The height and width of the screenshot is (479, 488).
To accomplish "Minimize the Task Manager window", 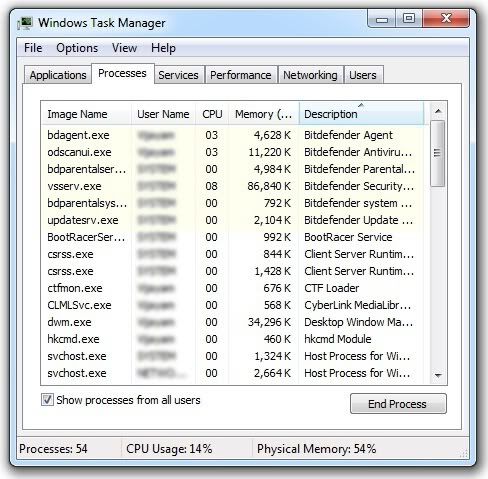I will click(x=382, y=19).
